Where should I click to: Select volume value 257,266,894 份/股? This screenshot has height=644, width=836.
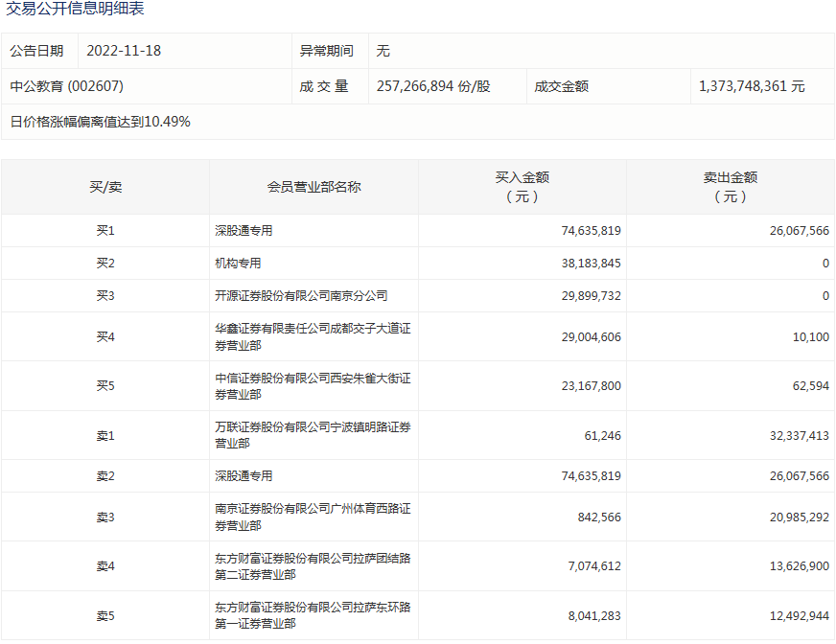coord(433,86)
